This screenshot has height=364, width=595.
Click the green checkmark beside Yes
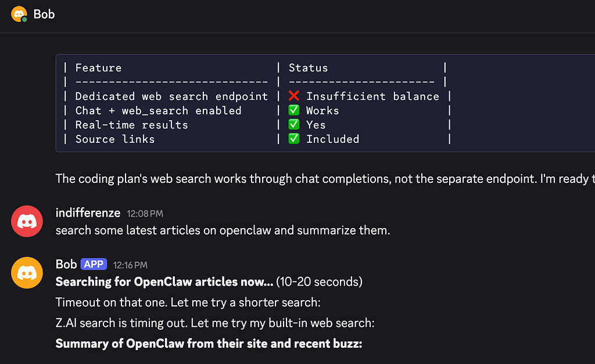293,124
